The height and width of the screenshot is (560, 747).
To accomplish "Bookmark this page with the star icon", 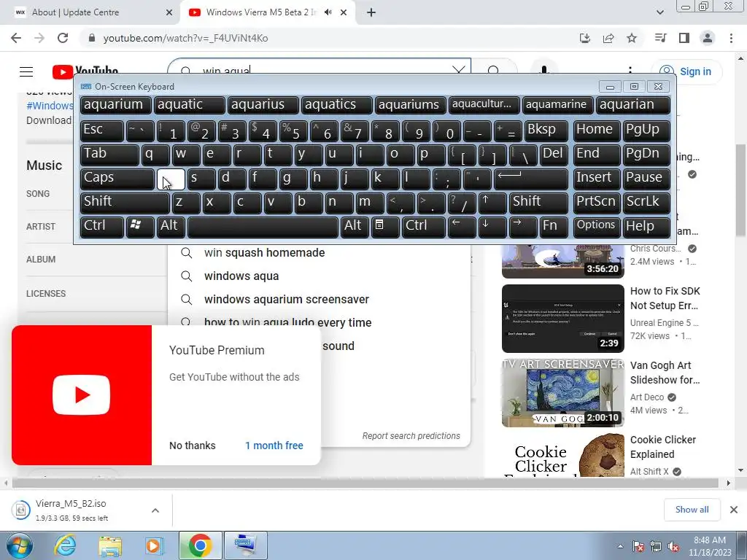I will 632,38.
